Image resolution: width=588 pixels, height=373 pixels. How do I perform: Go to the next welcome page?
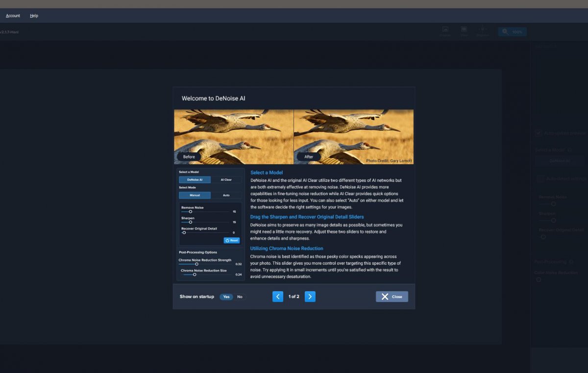[310, 297]
